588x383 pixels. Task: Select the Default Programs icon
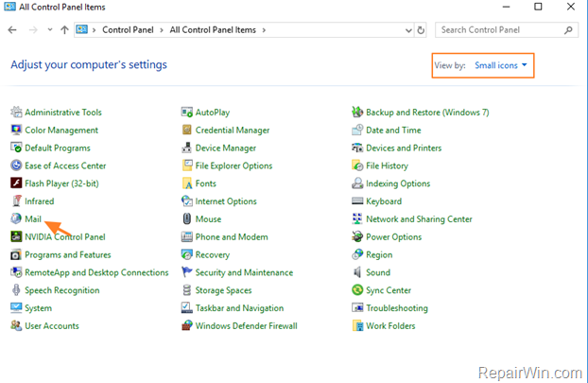coord(16,148)
